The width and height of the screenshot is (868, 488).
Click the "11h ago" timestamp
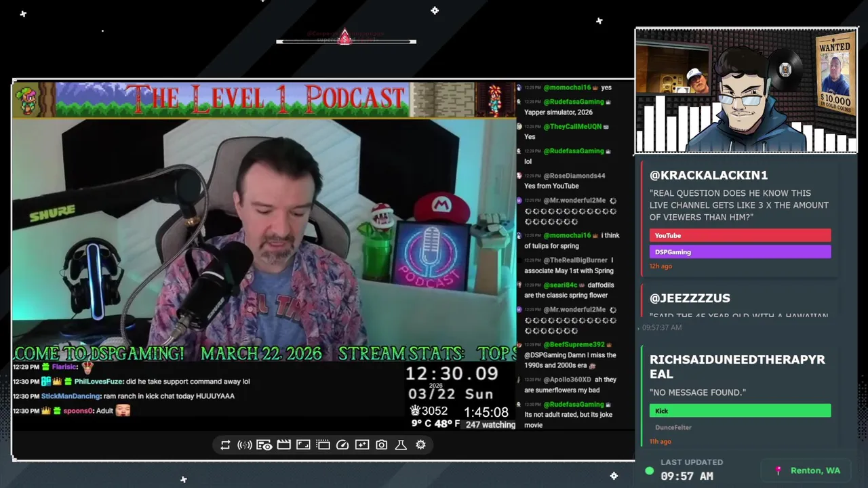point(660,441)
